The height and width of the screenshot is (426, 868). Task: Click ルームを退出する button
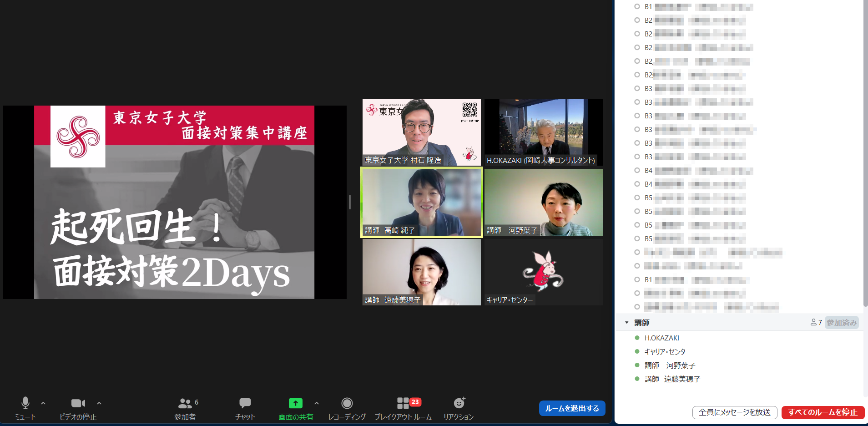coord(572,408)
